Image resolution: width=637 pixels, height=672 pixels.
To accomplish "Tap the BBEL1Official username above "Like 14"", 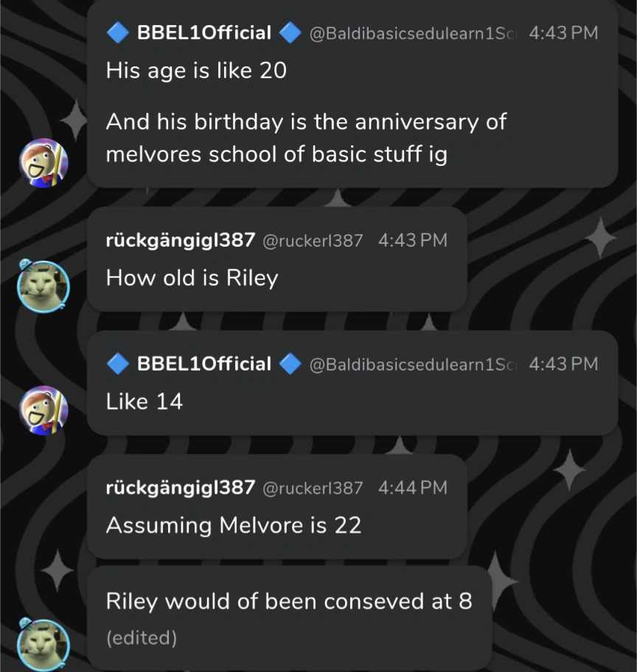I will (204, 363).
